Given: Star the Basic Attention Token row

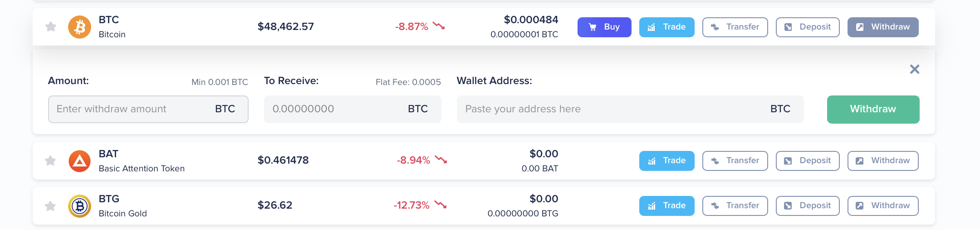Looking at the screenshot, I should (50, 160).
